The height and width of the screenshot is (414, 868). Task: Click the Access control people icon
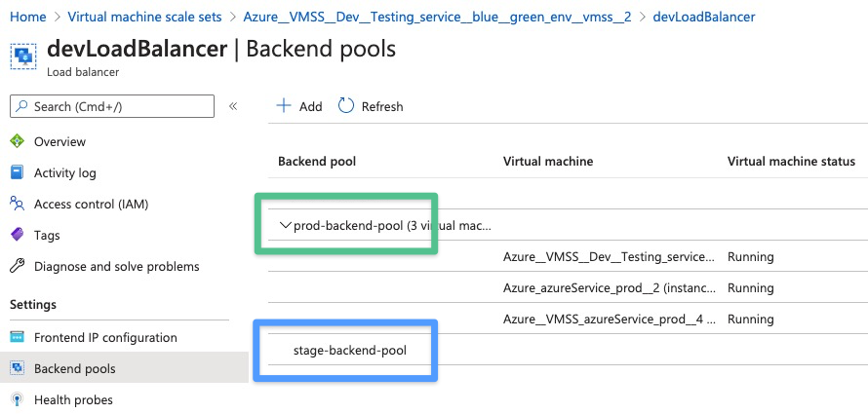coord(18,204)
